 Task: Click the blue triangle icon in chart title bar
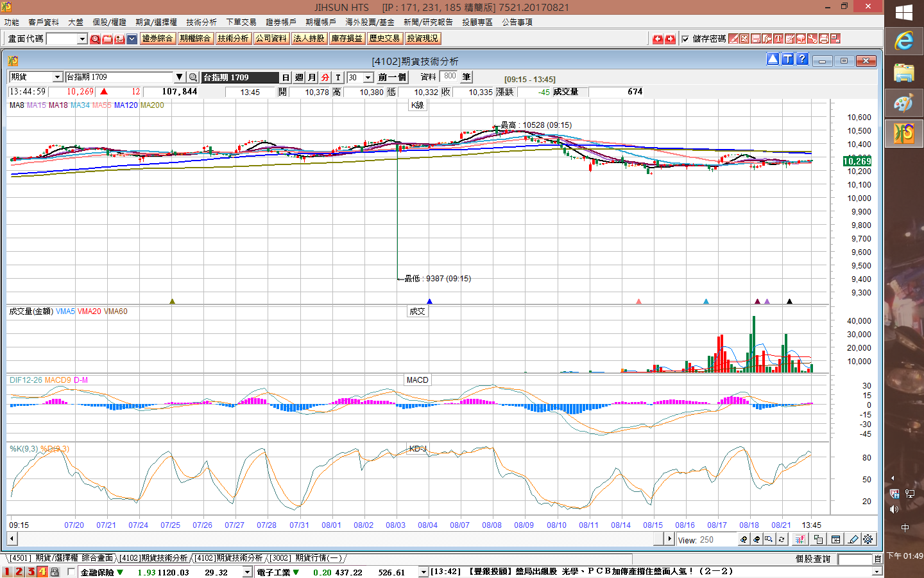pos(773,59)
